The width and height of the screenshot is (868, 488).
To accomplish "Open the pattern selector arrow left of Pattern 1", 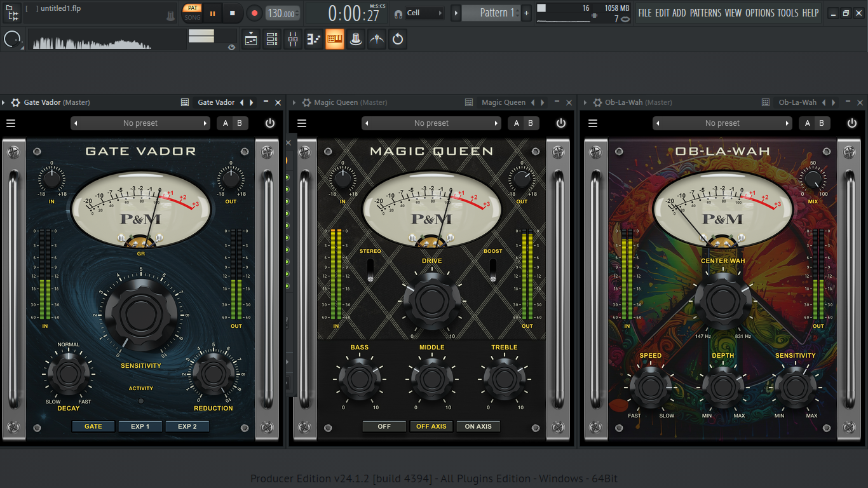I will pyautogui.click(x=456, y=13).
